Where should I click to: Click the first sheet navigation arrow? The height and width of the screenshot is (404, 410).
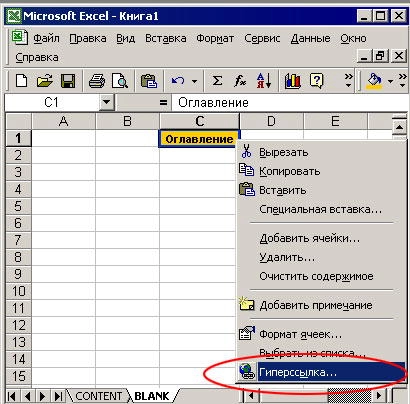(12, 396)
